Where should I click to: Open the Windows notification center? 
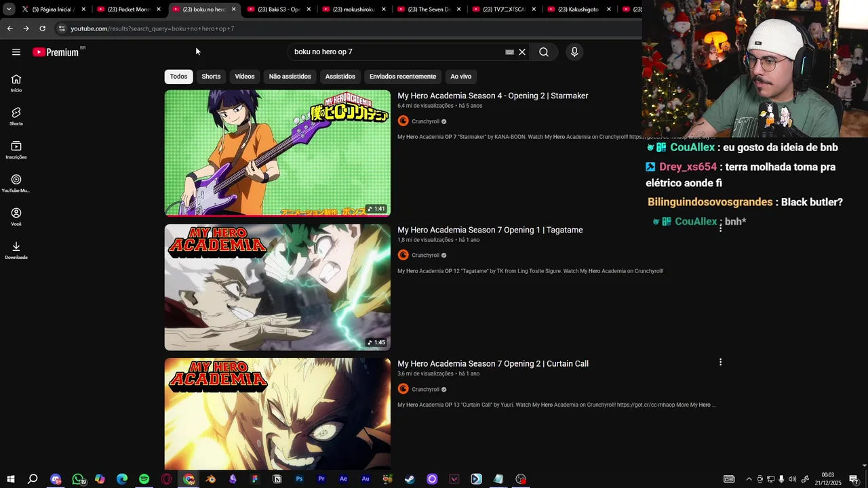pyautogui.click(x=854, y=479)
